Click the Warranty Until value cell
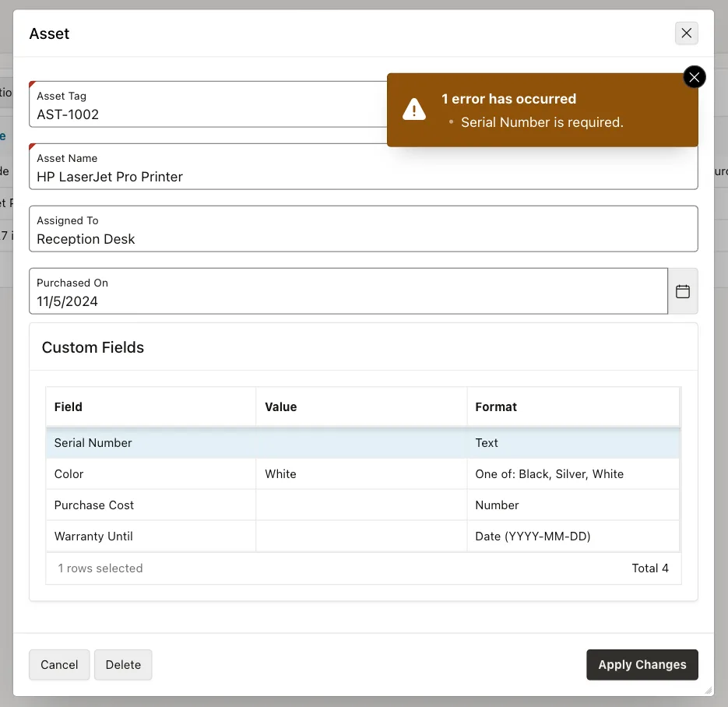This screenshot has width=728, height=707. pos(361,536)
